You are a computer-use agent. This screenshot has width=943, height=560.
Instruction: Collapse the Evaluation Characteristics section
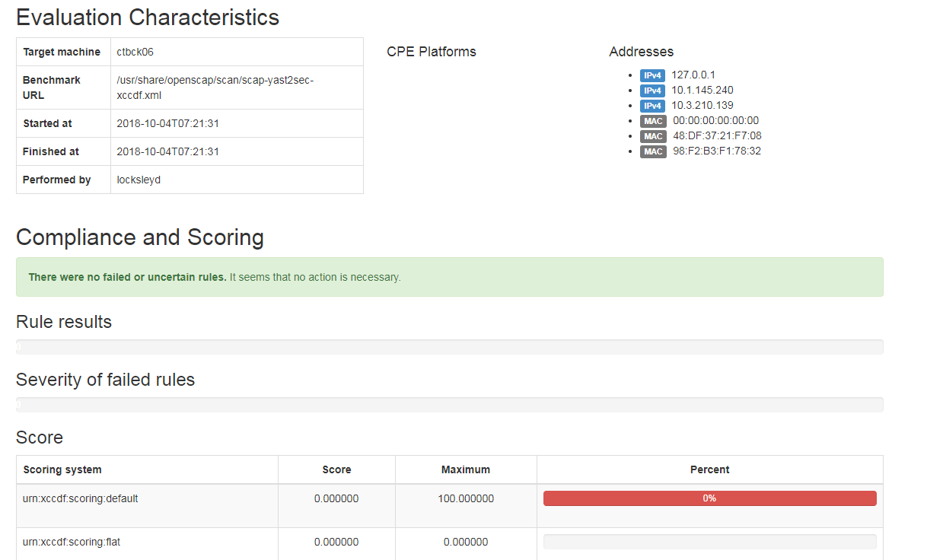pyautogui.click(x=147, y=17)
